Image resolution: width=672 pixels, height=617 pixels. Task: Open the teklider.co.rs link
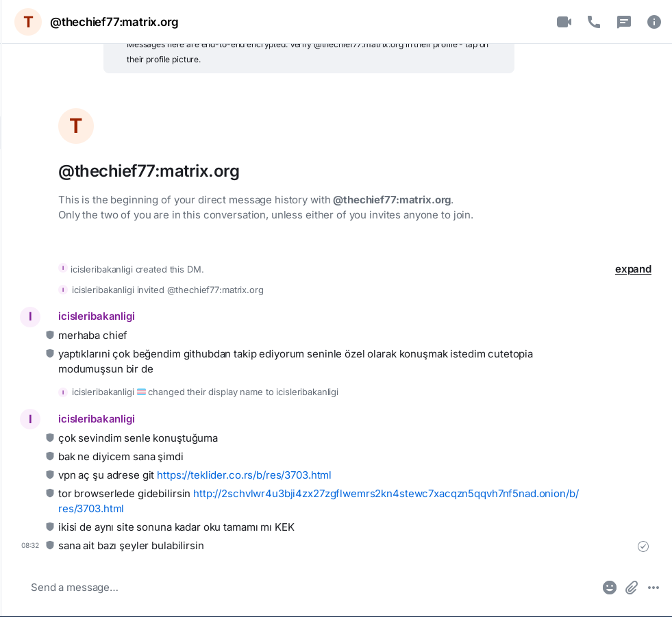(244, 475)
